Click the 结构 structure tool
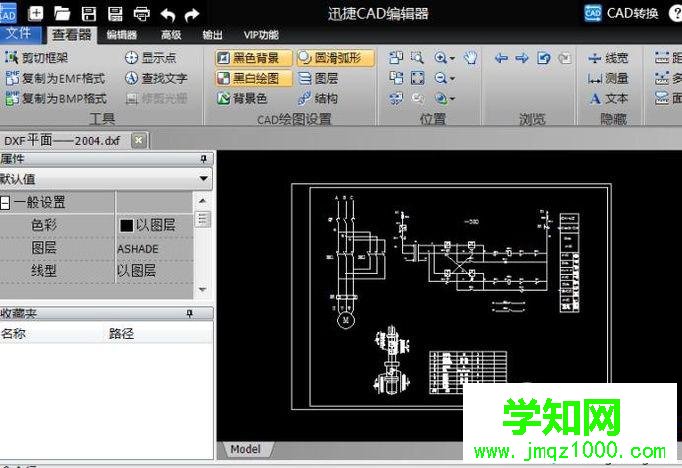The image size is (682, 468). tap(318, 98)
